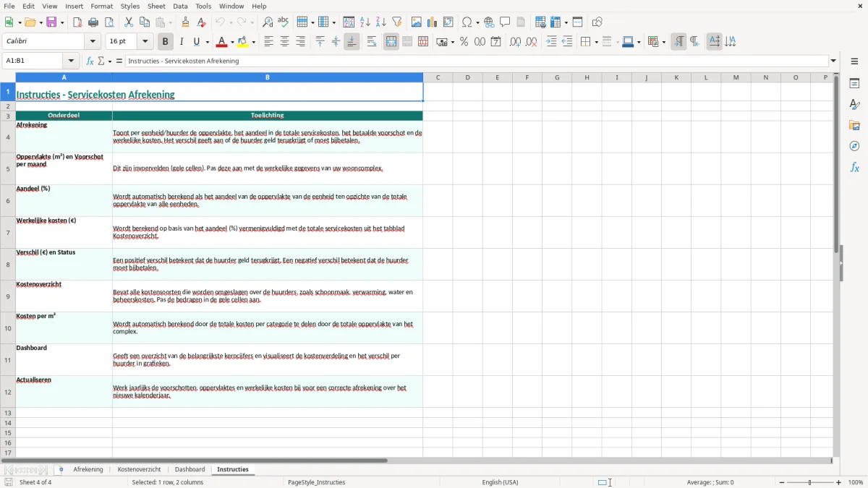868x488 pixels.
Task: Open the Format menu
Action: (x=102, y=6)
